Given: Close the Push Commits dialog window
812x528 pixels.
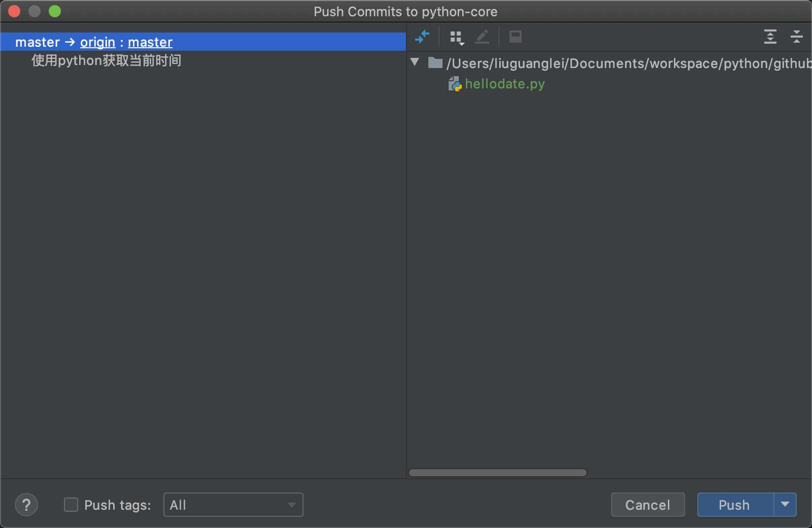Looking at the screenshot, I should [x=14, y=11].
